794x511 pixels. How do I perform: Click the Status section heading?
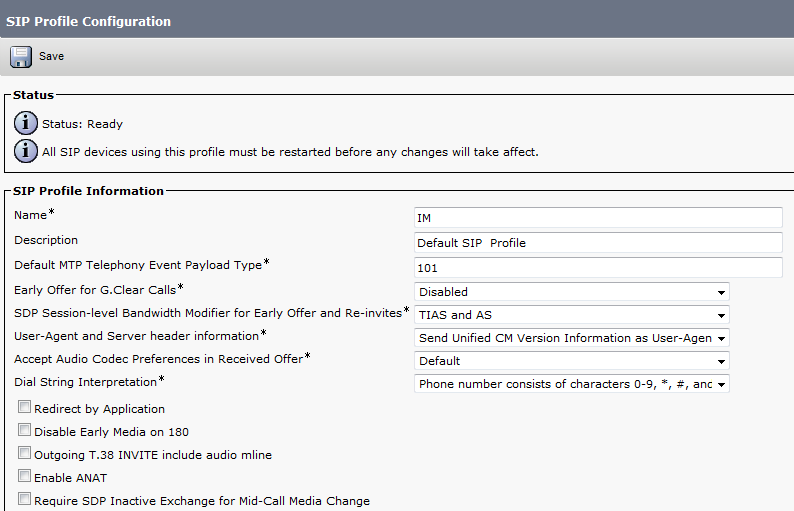(33, 95)
